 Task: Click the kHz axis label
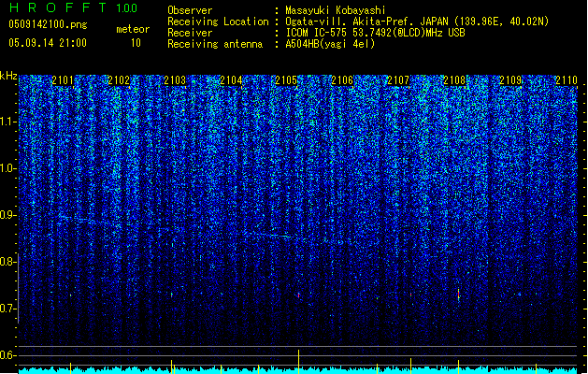tap(8, 76)
